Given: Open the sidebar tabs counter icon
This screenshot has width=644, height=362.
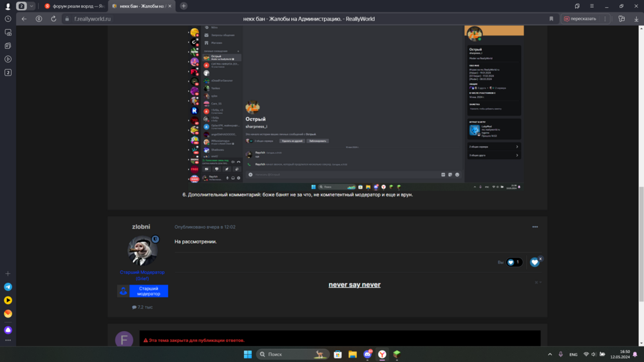Looking at the screenshot, I should [x=8, y=73].
